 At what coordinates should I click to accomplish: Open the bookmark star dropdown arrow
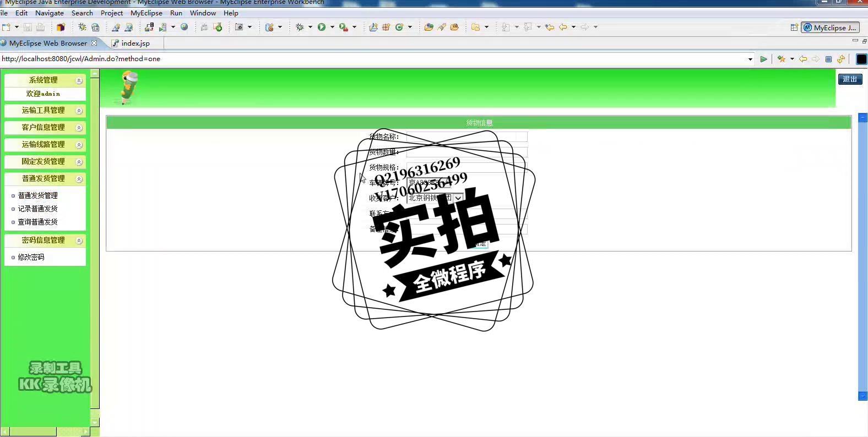(x=792, y=59)
